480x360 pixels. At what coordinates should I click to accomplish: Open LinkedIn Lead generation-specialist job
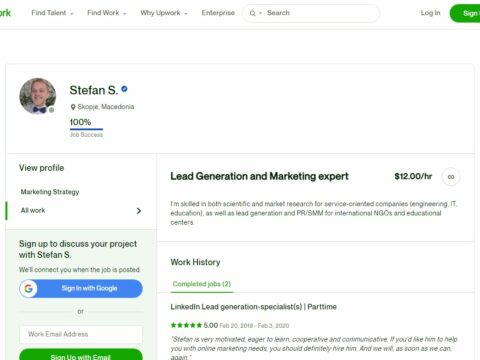coord(253,307)
